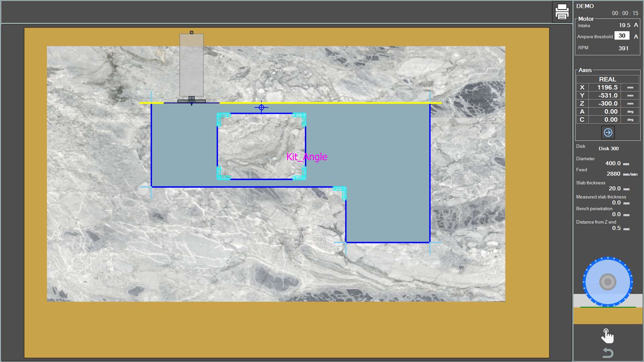The image size is (644, 362).
Task: Click the Measured slab thickness value
Action: click(616, 202)
